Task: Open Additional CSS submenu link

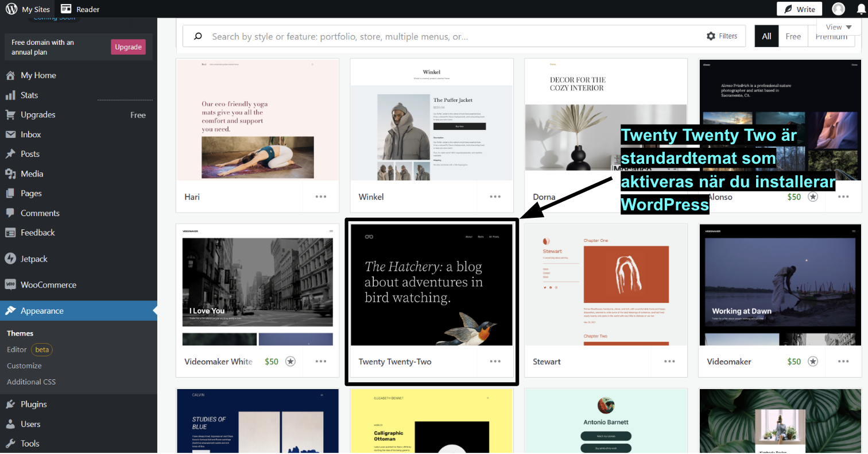Action: (x=31, y=382)
